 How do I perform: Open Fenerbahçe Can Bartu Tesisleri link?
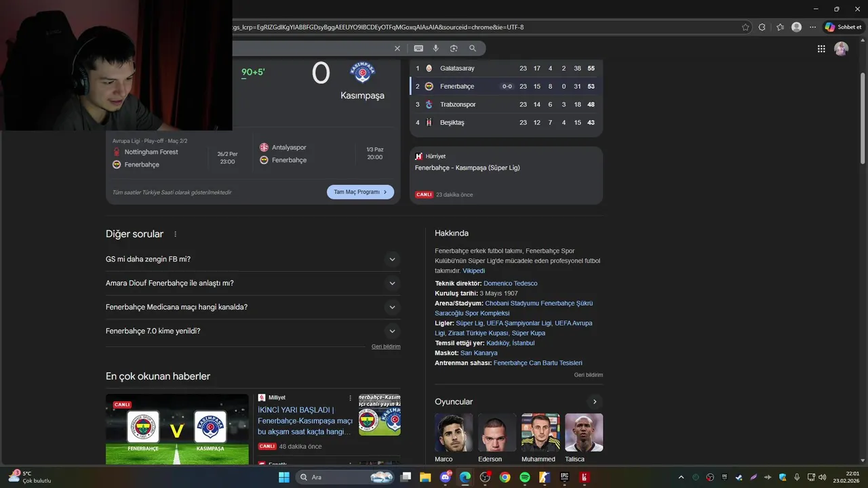(538, 363)
